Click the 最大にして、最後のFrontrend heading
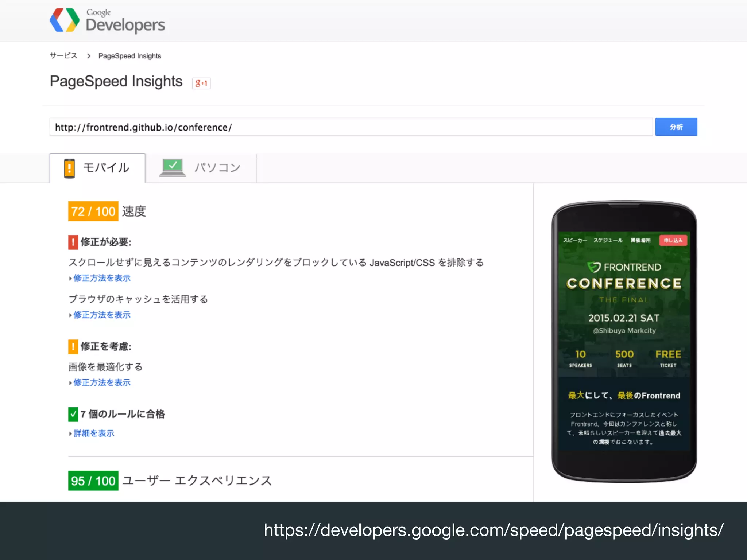Screen dimensions: 747x560 [x=624, y=396]
